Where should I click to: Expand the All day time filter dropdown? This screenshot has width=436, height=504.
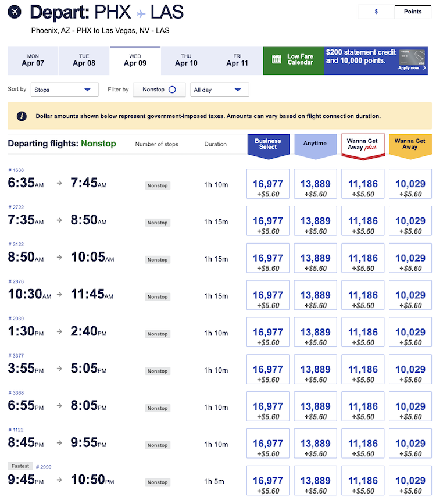(219, 90)
